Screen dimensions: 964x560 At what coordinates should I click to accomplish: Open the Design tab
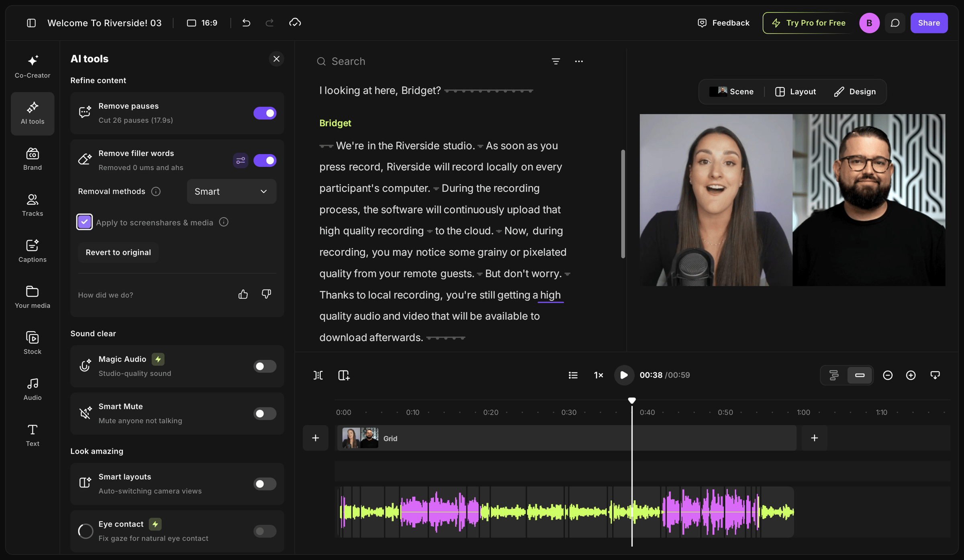(855, 92)
